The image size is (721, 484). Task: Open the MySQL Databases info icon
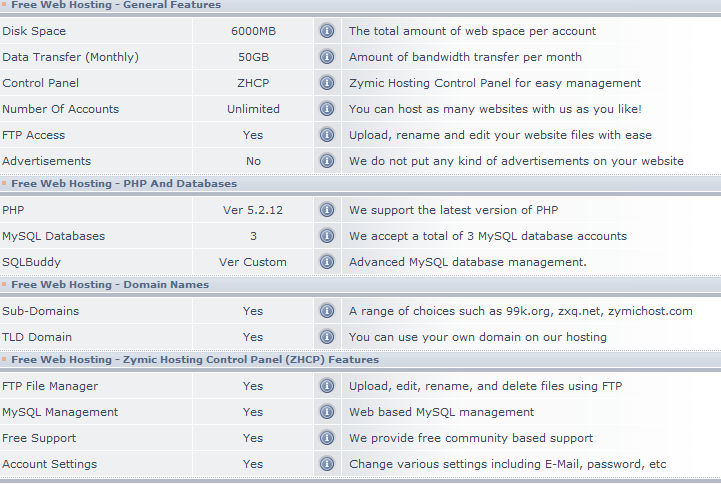pyautogui.click(x=327, y=236)
